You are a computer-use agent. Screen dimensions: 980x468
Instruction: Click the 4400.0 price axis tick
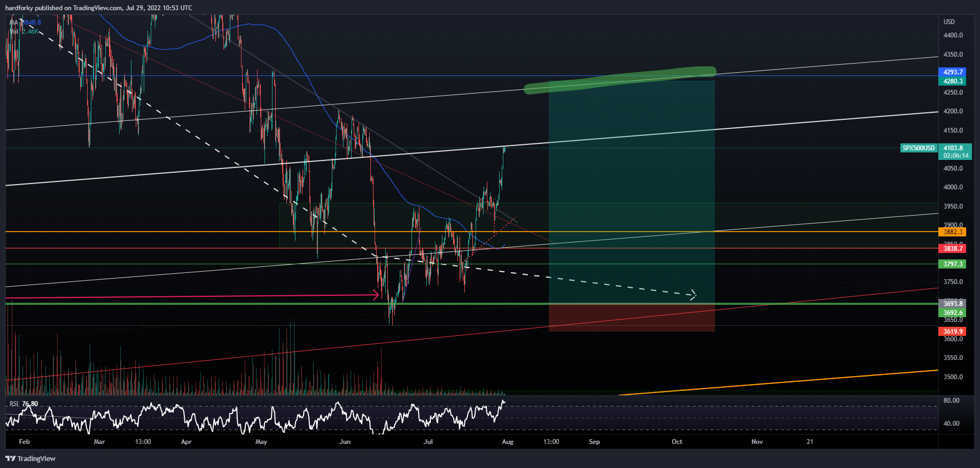953,35
